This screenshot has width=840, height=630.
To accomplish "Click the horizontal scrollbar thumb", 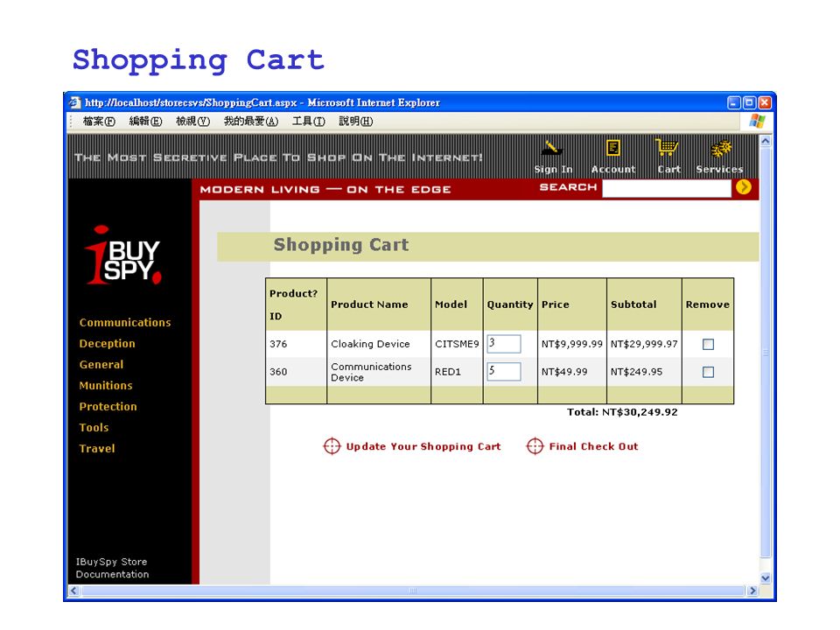I will [x=413, y=591].
